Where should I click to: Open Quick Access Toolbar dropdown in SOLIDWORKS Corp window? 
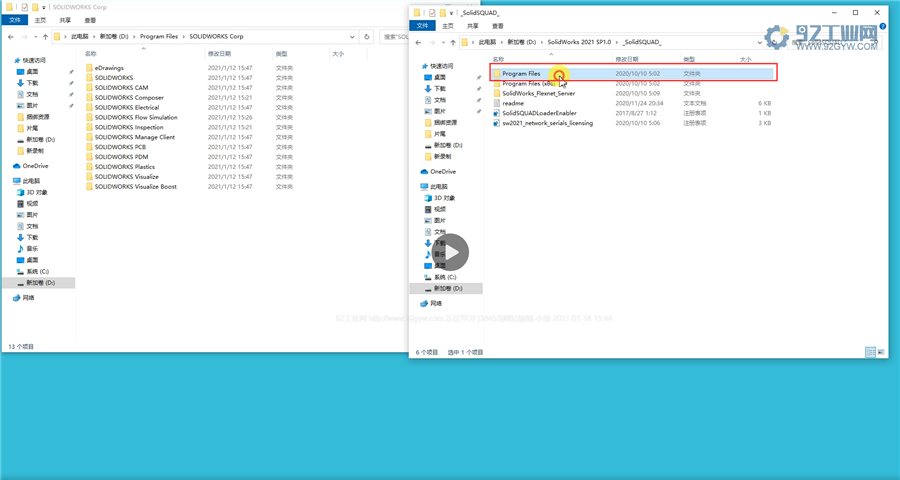click(x=45, y=7)
